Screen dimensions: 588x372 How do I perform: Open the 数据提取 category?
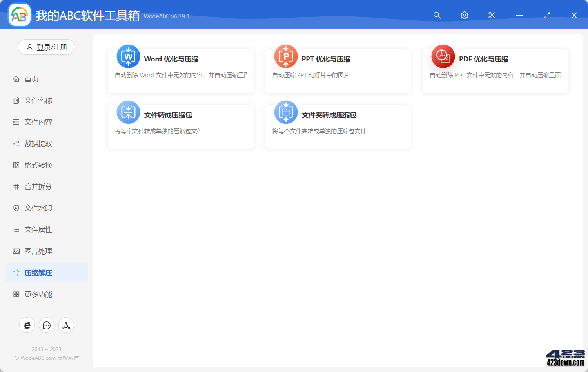[x=35, y=143]
